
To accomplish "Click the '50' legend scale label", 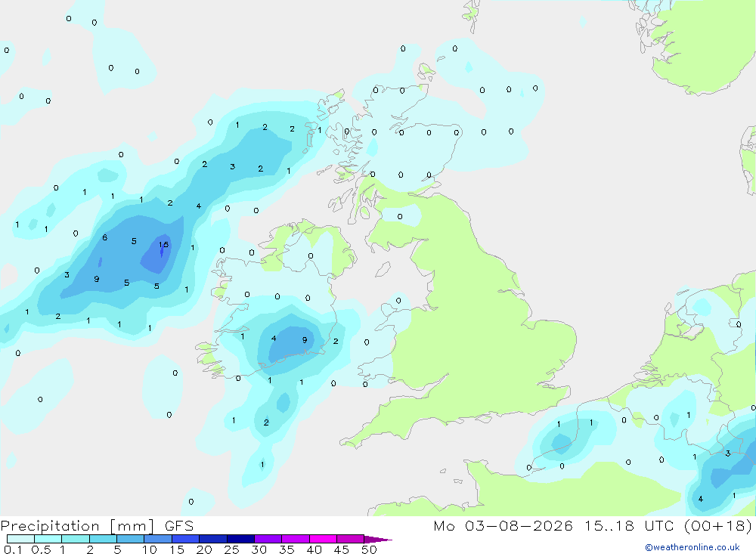I will click(x=369, y=549).
